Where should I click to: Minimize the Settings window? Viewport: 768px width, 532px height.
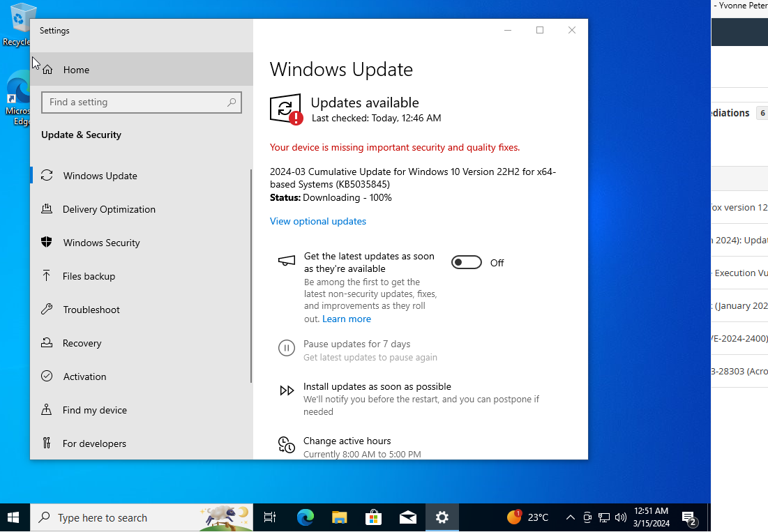(x=508, y=31)
